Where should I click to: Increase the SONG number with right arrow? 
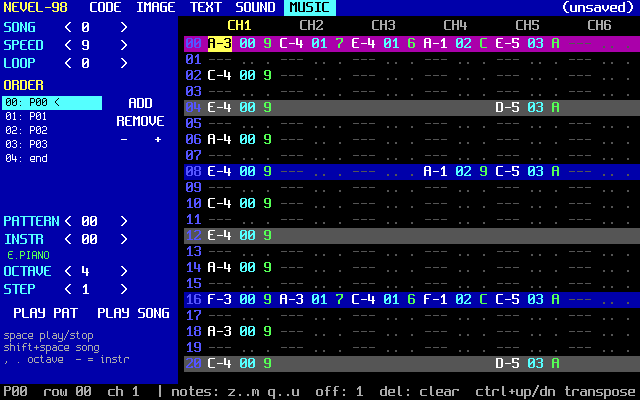[124, 27]
